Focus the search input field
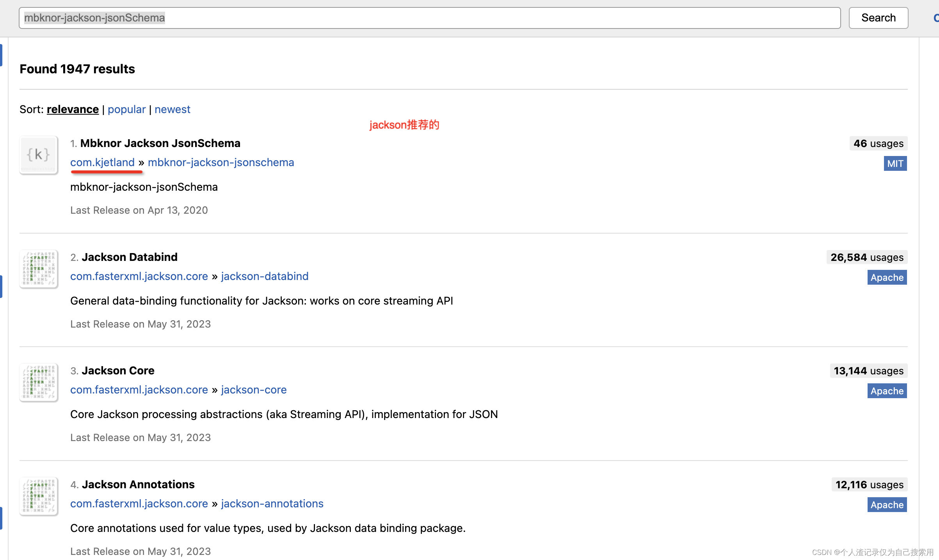 [429, 18]
